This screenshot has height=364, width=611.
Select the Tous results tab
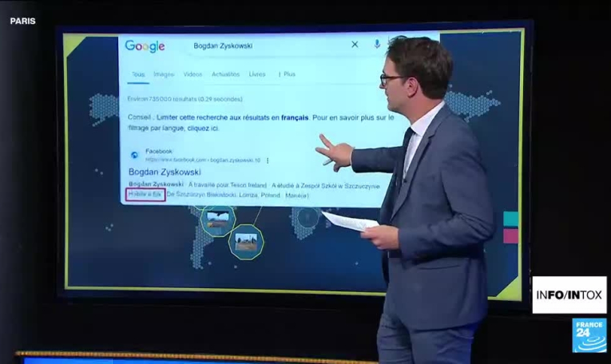(138, 74)
